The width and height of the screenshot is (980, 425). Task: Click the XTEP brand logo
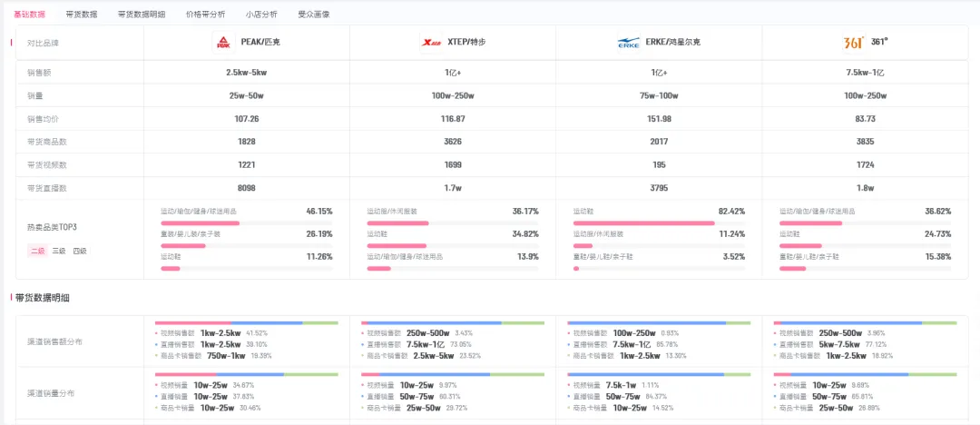tap(431, 43)
